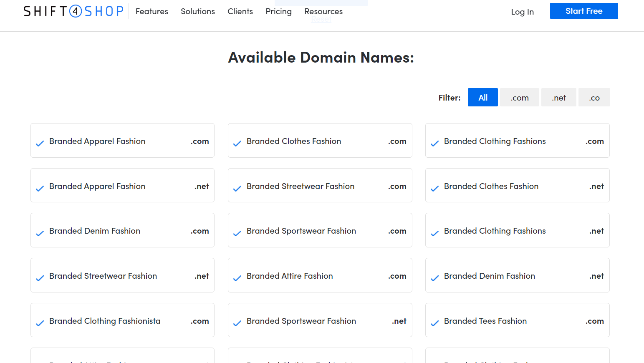Open the Clients menu item
Image resolution: width=644 pixels, height=363 pixels.
pos(240,11)
